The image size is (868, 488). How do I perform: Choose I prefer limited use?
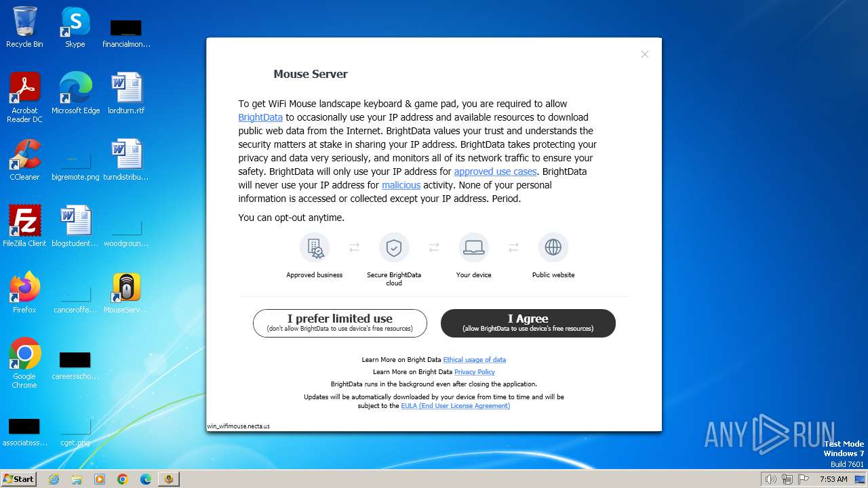[340, 323]
